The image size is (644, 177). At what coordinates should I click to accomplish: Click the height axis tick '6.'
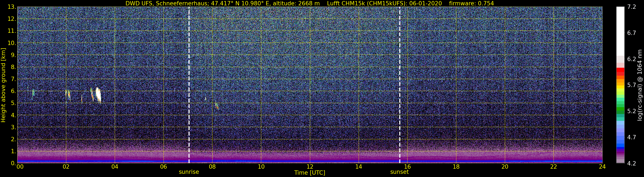point(13,91)
